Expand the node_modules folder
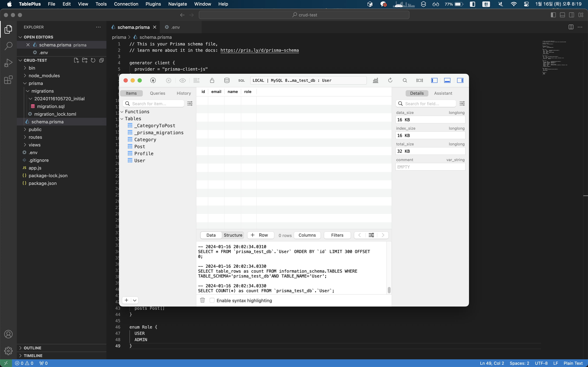The image size is (588, 367). tap(44, 76)
